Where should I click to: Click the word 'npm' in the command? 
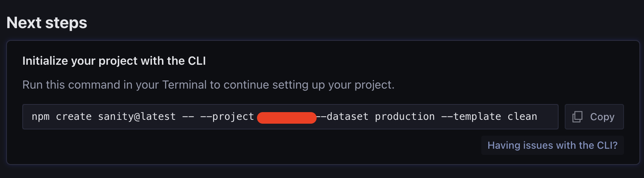click(x=40, y=117)
